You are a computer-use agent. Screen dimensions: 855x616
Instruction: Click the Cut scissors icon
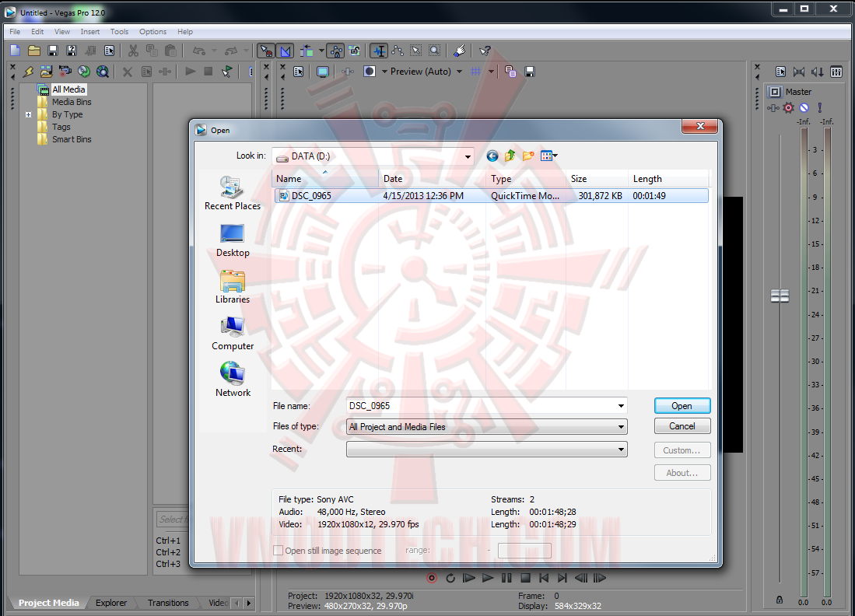[x=133, y=51]
